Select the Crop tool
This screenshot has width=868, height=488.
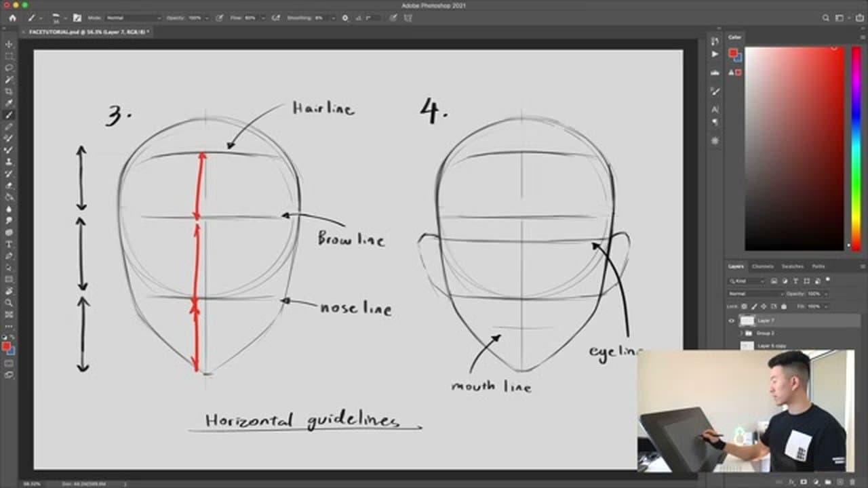[x=9, y=91]
